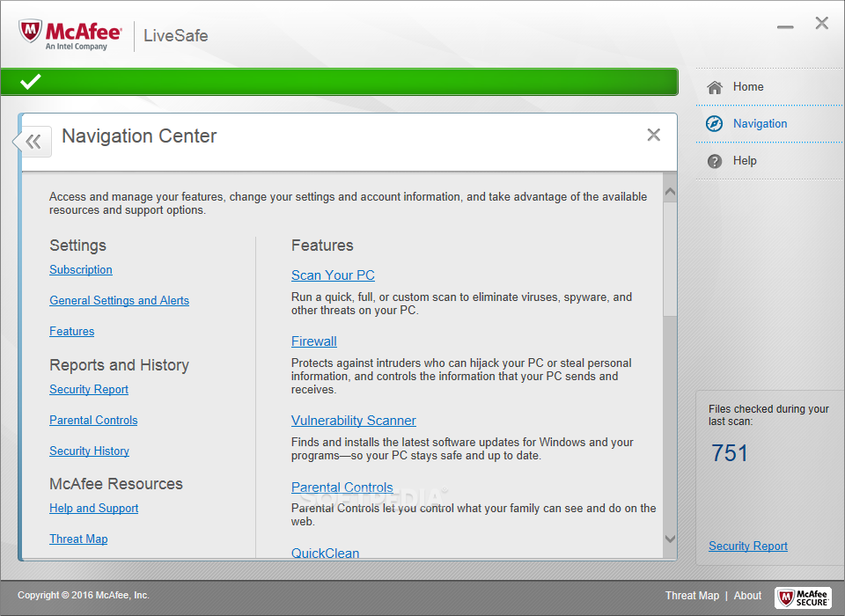
Task: Open the Features link under Settings
Action: pos(71,331)
